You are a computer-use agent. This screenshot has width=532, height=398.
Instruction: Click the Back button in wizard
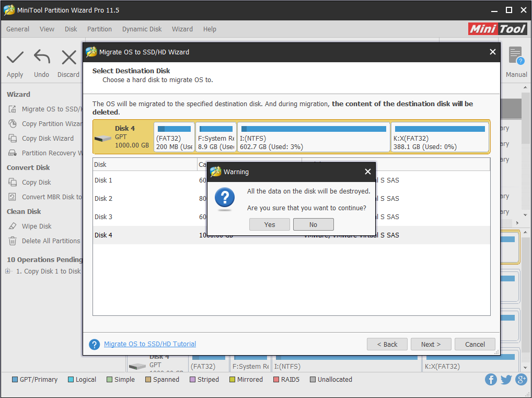click(387, 344)
